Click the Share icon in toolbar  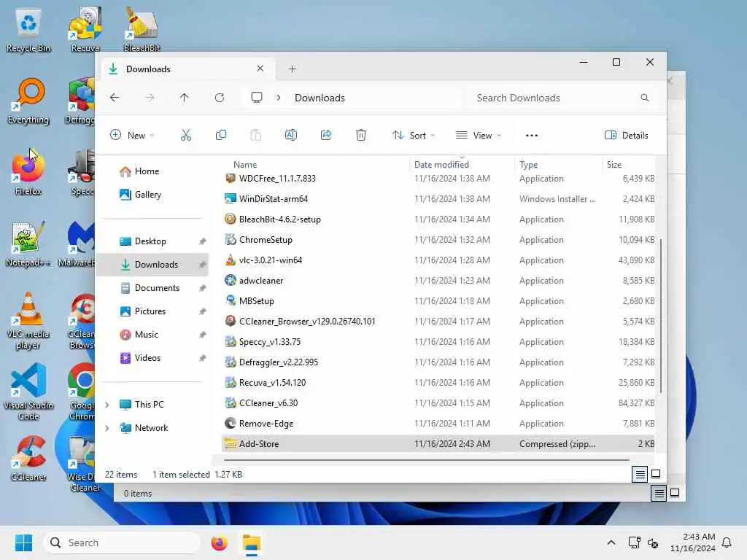pyautogui.click(x=326, y=135)
